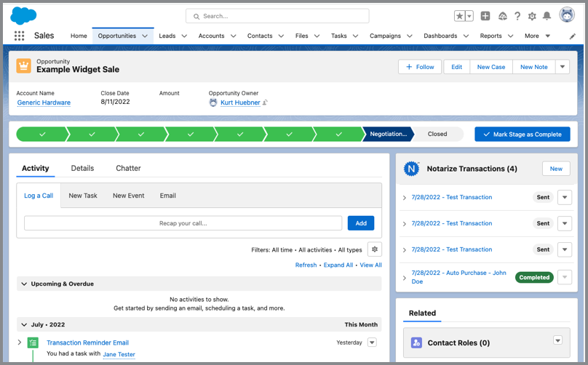Open the Dashboards tab
The image size is (588, 365).
pyautogui.click(x=440, y=36)
